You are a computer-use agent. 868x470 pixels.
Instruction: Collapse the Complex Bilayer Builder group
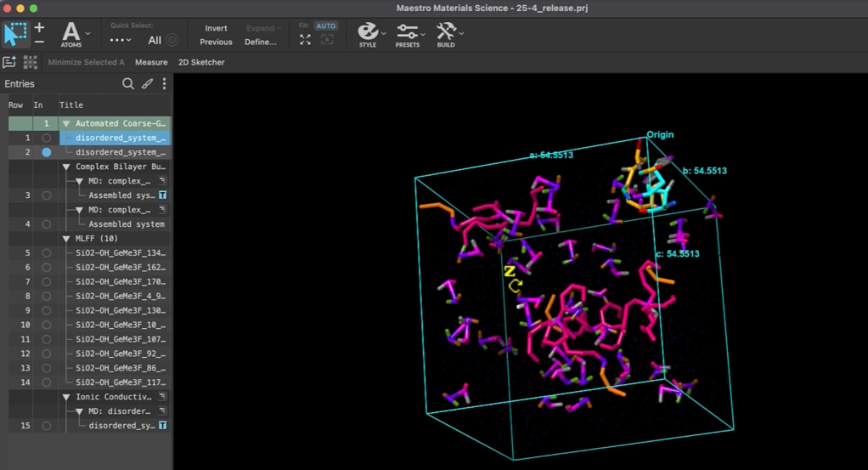[67, 167]
